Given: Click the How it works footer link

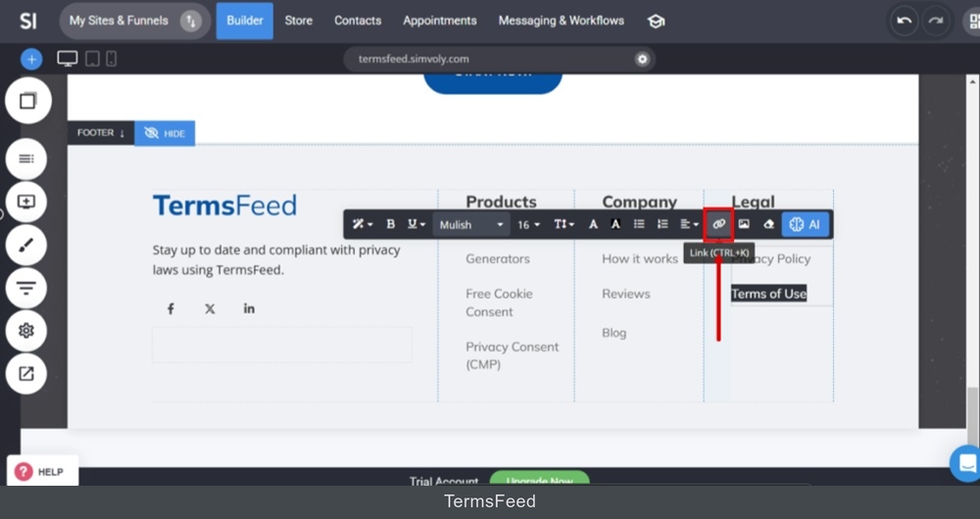Looking at the screenshot, I should click(x=639, y=259).
